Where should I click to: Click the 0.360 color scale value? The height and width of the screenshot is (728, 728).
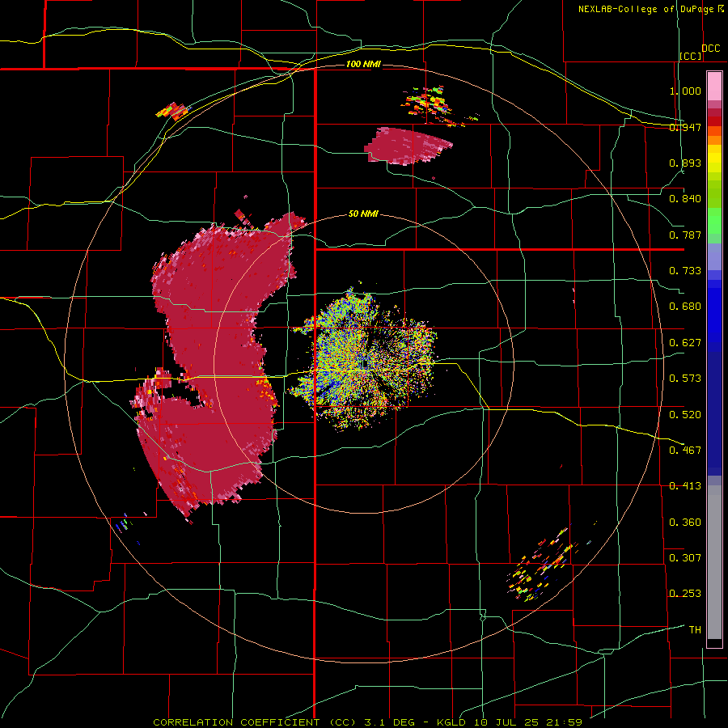click(685, 522)
